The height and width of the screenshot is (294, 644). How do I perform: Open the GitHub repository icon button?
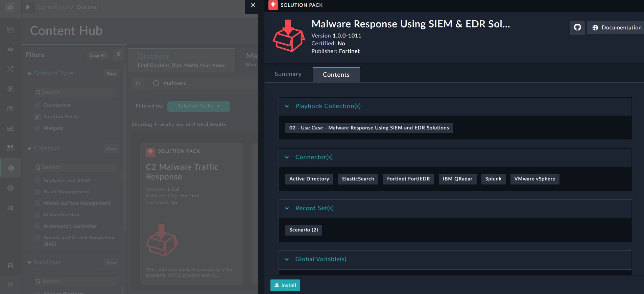[577, 28]
